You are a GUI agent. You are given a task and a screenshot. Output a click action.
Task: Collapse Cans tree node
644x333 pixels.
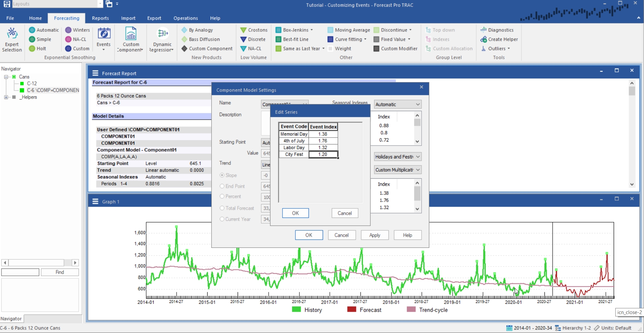tap(6, 77)
